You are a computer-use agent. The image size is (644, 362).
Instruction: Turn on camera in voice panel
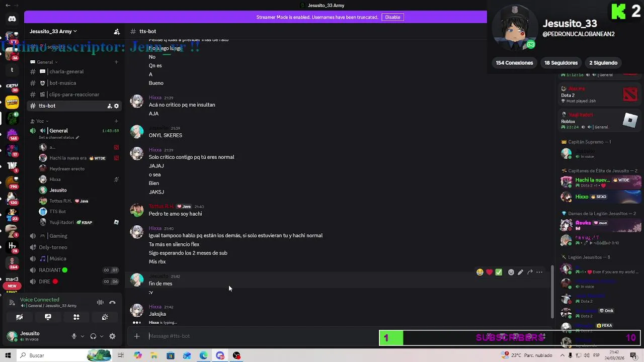tap(19, 317)
